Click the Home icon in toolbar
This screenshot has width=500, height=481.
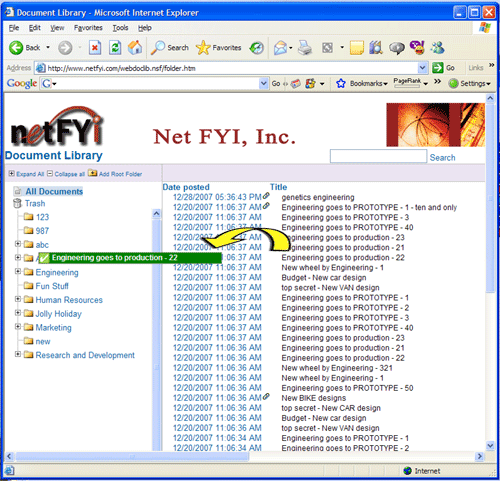coord(135,48)
